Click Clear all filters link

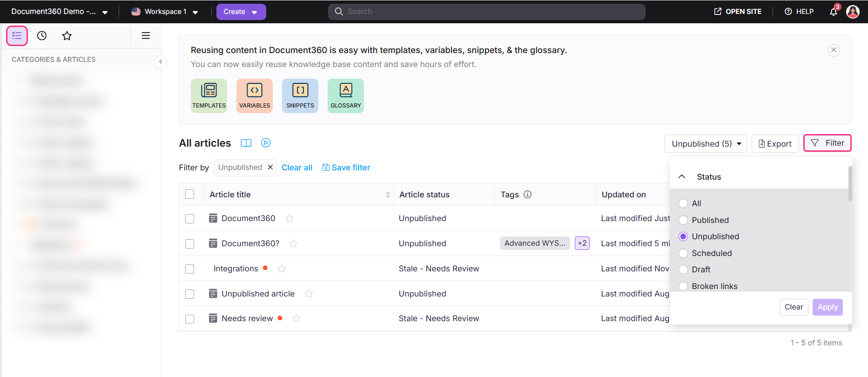(x=297, y=168)
